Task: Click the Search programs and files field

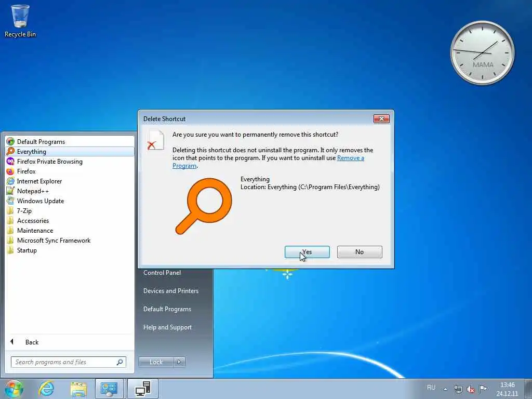Action: [68, 362]
